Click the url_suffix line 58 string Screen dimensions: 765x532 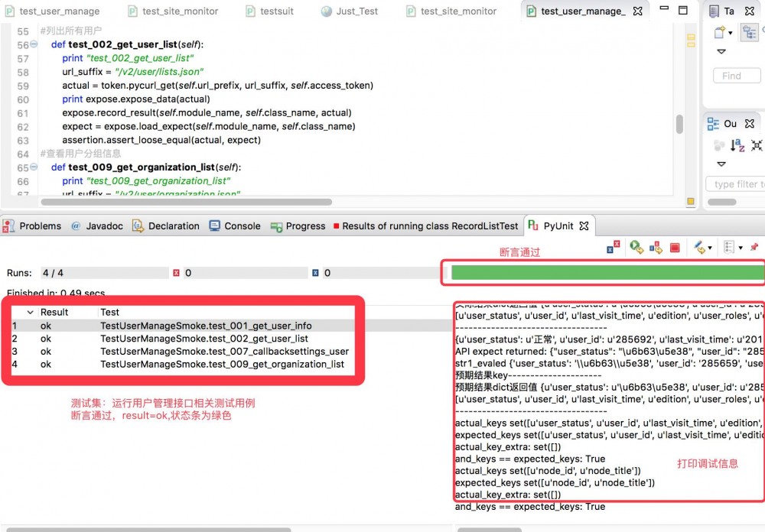[x=159, y=72]
